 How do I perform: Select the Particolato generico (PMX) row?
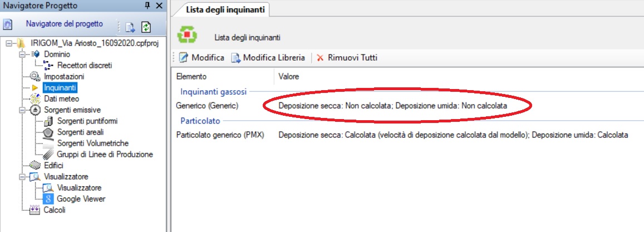(x=402, y=135)
